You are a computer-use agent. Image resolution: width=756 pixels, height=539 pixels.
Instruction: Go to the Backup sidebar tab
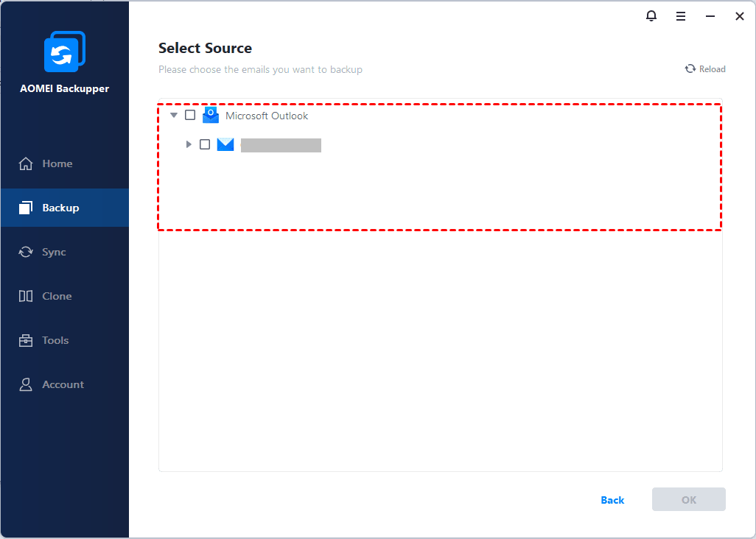(60, 208)
